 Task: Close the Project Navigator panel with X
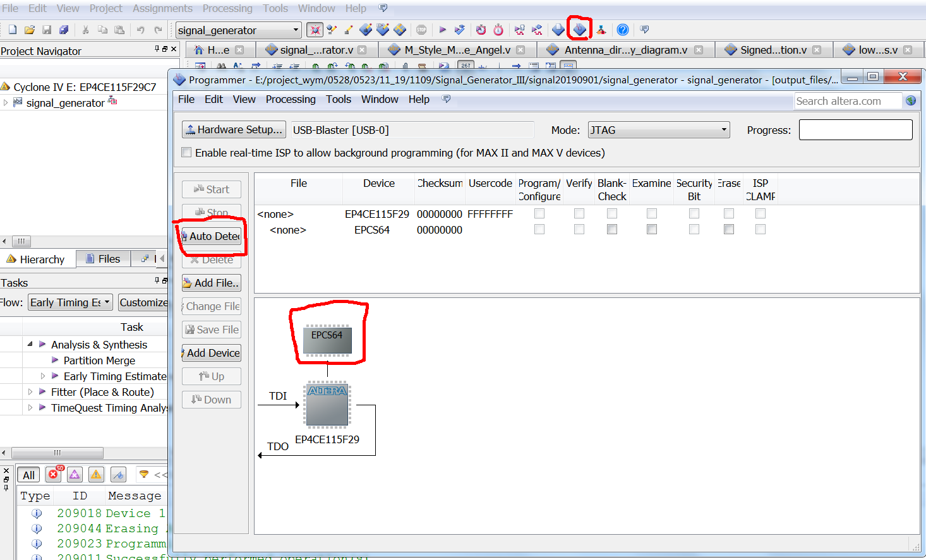tap(174, 49)
